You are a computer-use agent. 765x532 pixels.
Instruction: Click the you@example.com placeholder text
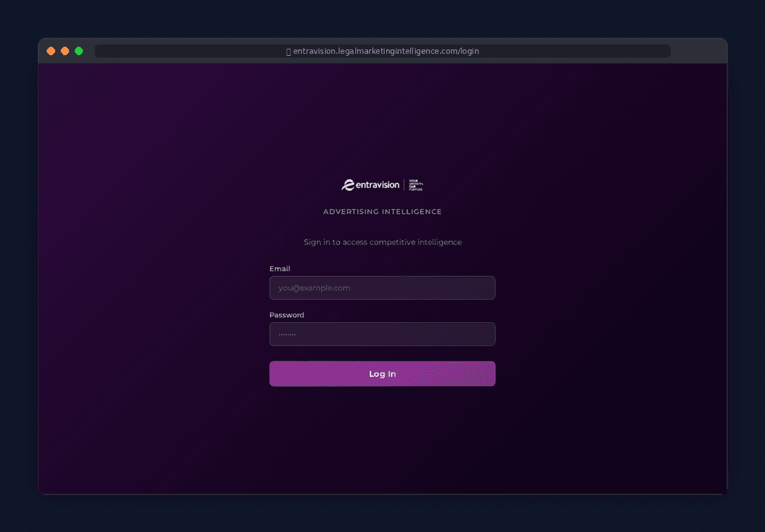click(x=314, y=288)
